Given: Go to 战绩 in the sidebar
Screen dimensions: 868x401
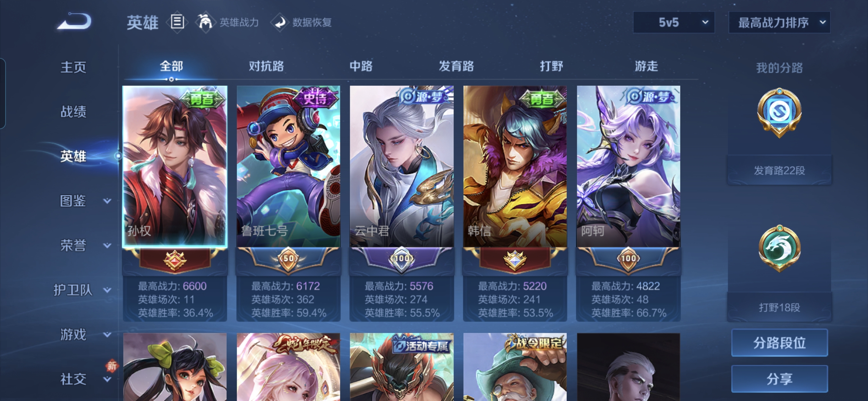Looking at the screenshot, I should pos(73,111).
